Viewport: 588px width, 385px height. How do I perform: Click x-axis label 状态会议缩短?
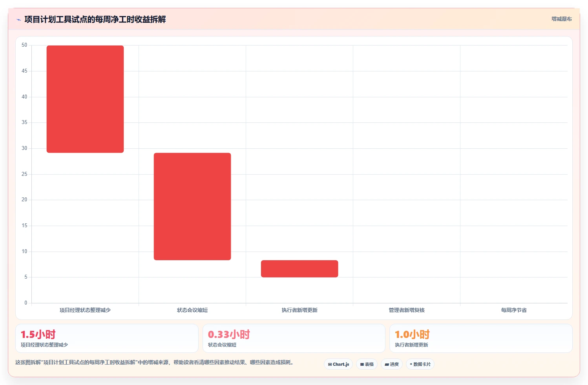point(192,310)
